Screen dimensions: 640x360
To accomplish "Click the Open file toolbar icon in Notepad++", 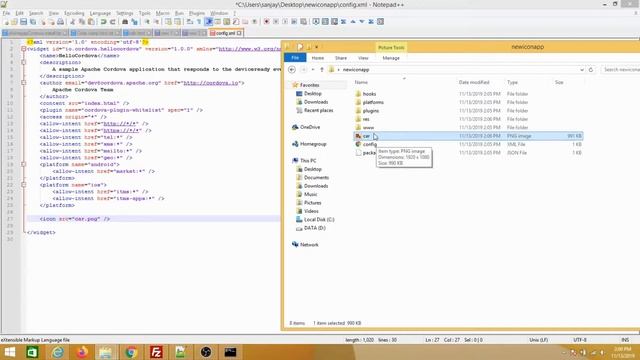I will 15,22.
